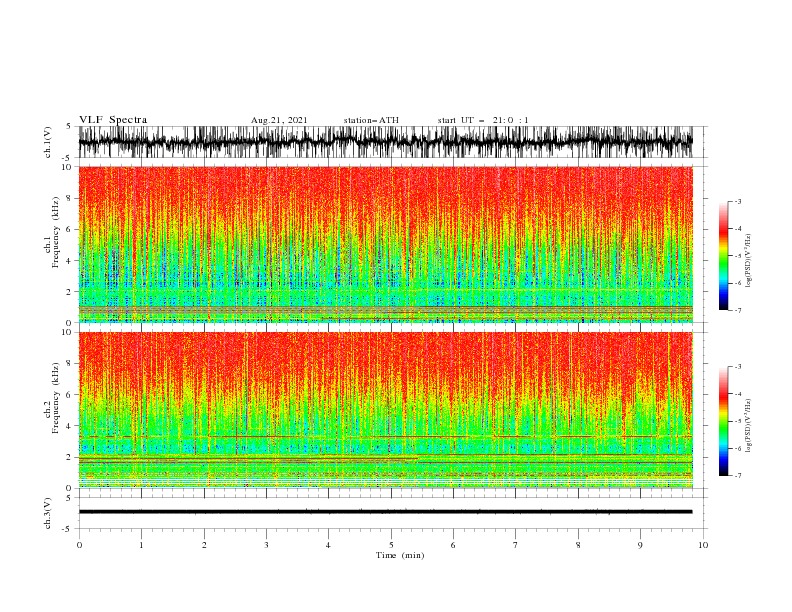Screen dimensions: 792x612
Task: Click the ch.2 frequency tick label "8"
Action: (69, 364)
